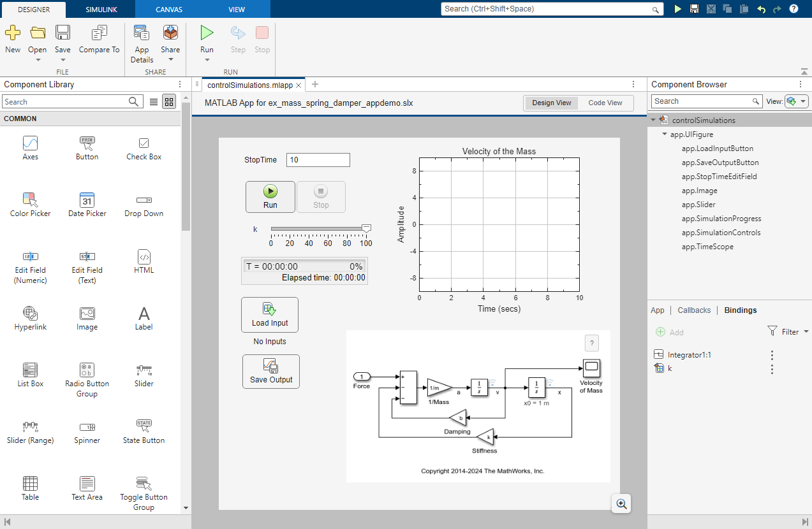Viewport: 812px width, 529px height.
Task: Click the Save Output button on canvas
Action: click(271, 372)
